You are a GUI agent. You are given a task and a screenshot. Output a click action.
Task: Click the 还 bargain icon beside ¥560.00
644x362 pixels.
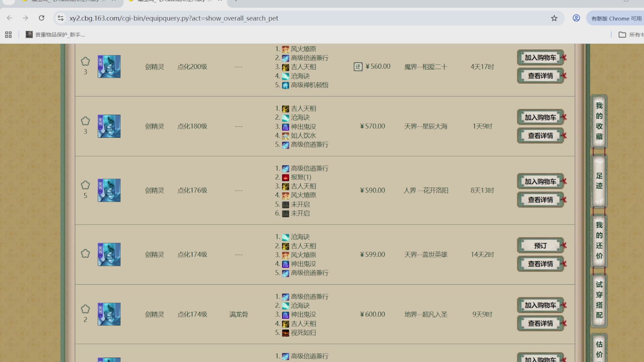(x=358, y=67)
